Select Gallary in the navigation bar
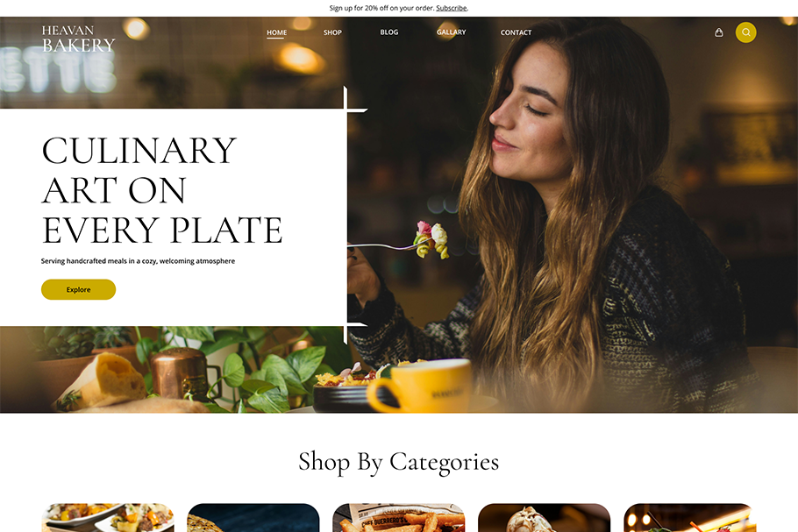The height and width of the screenshot is (532, 798). pyautogui.click(x=451, y=32)
